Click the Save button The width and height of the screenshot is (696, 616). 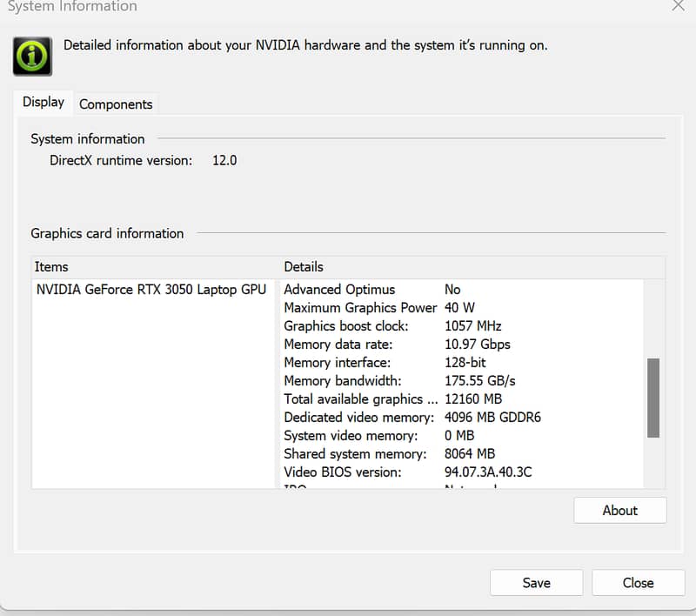(536, 583)
